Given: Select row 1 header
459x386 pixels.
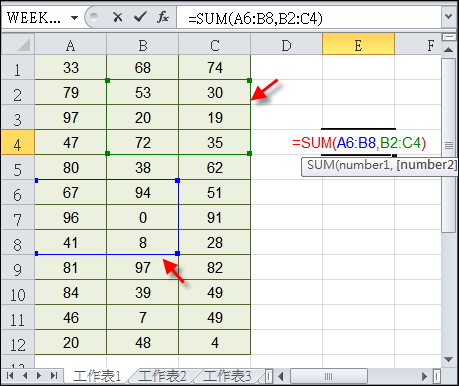Looking at the screenshot, I should 18,68.
